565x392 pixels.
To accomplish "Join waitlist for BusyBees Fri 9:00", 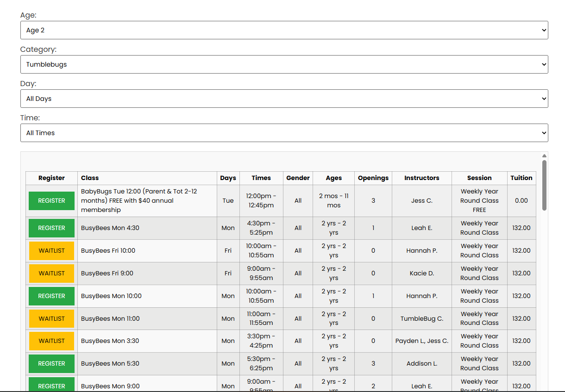I will [51, 274].
